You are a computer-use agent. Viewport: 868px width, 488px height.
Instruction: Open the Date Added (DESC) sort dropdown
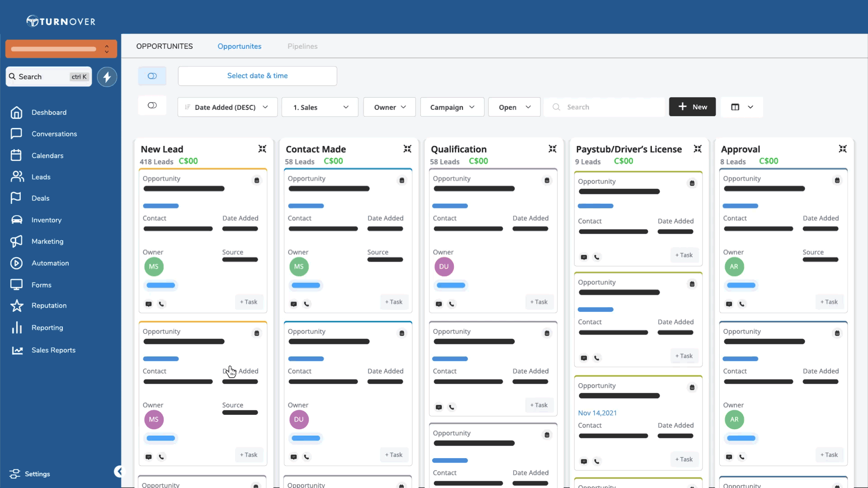(227, 107)
